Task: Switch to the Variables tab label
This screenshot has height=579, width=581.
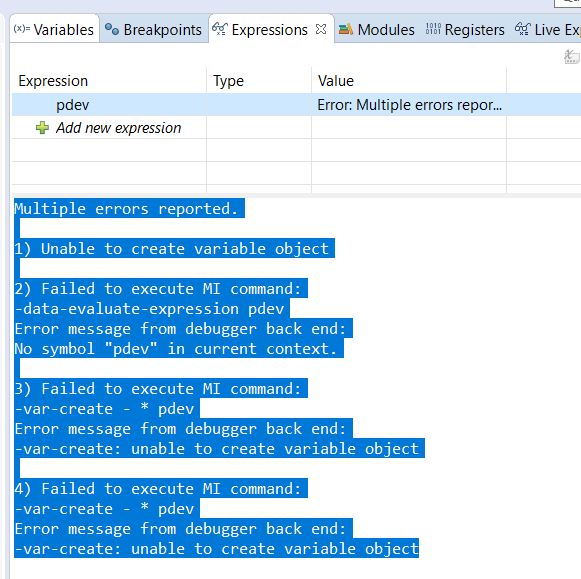Action: coord(63,30)
